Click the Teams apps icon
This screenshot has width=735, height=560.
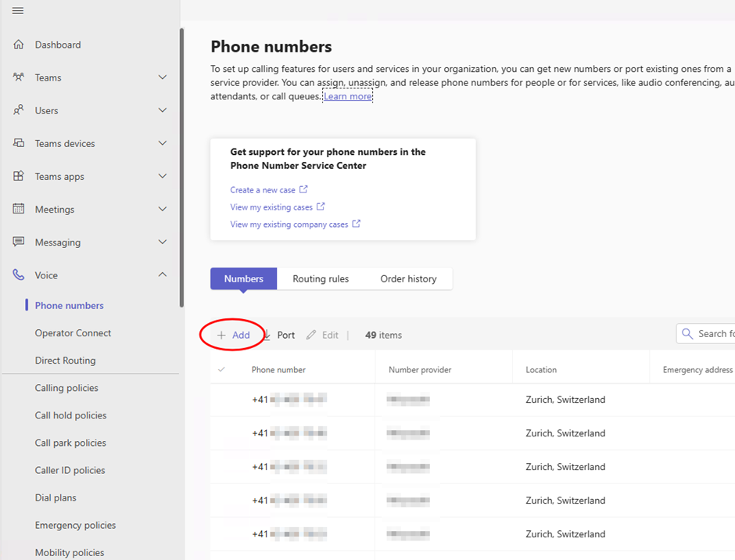pyautogui.click(x=18, y=176)
